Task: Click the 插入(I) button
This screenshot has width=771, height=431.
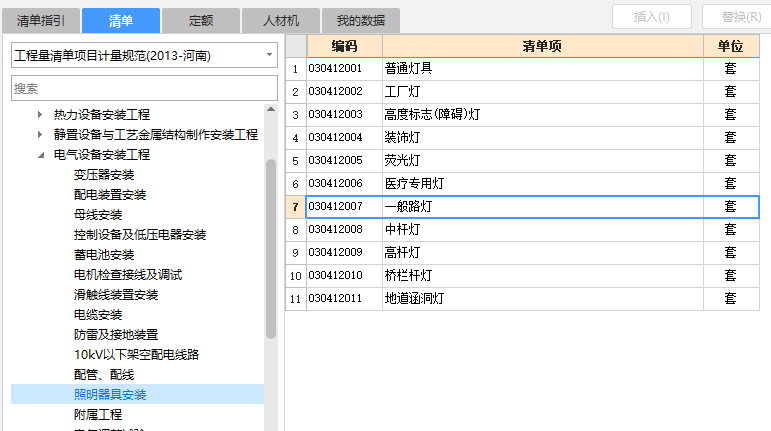Action: pos(652,17)
